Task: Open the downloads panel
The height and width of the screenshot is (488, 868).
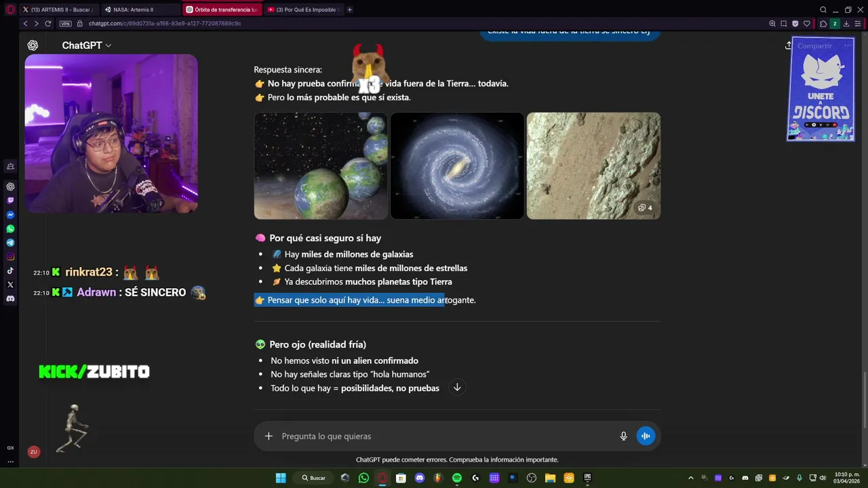Action: coord(846,23)
